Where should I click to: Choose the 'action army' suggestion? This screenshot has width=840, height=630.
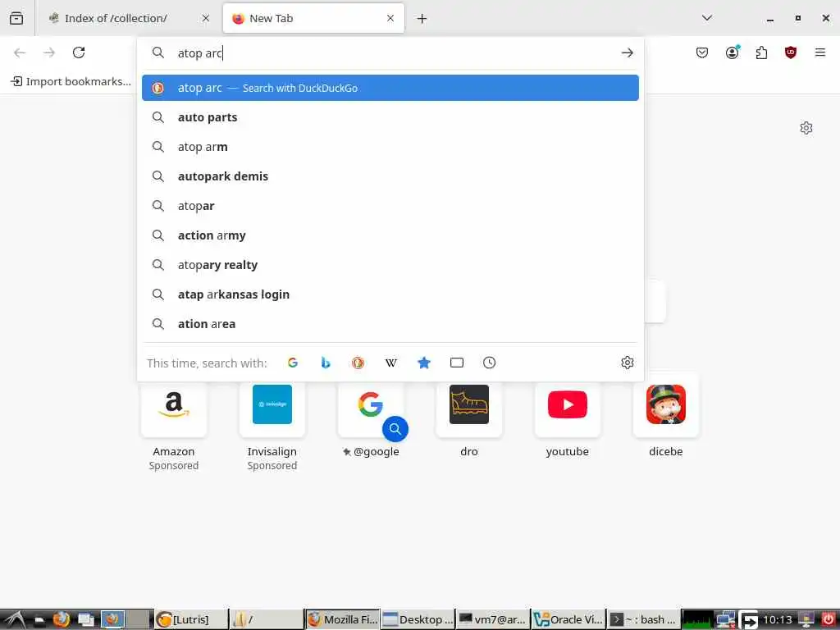pyautogui.click(x=390, y=235)
